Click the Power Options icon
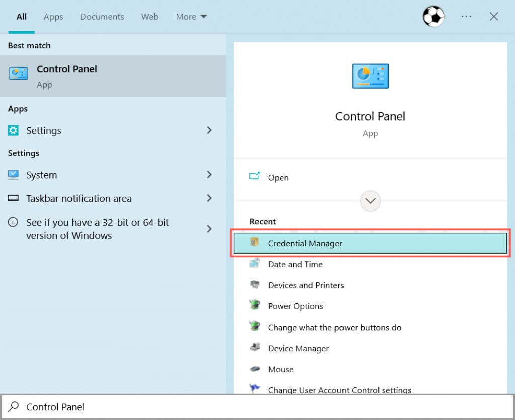 tap(254, 305)
